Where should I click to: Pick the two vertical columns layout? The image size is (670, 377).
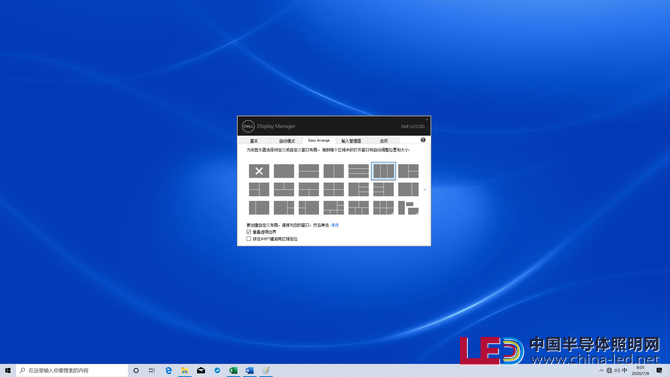(333, 171)
